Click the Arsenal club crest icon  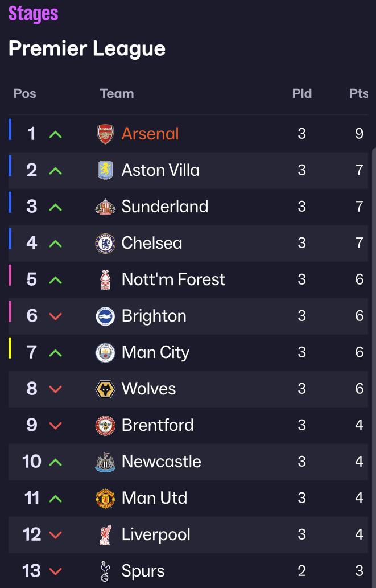tap(105, 134)
